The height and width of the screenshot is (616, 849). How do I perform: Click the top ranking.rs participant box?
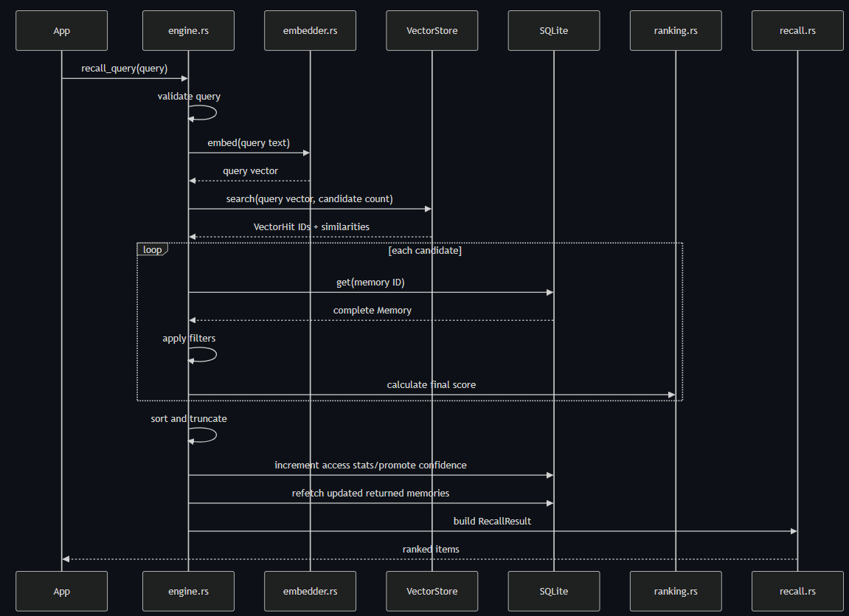point(676,31)
